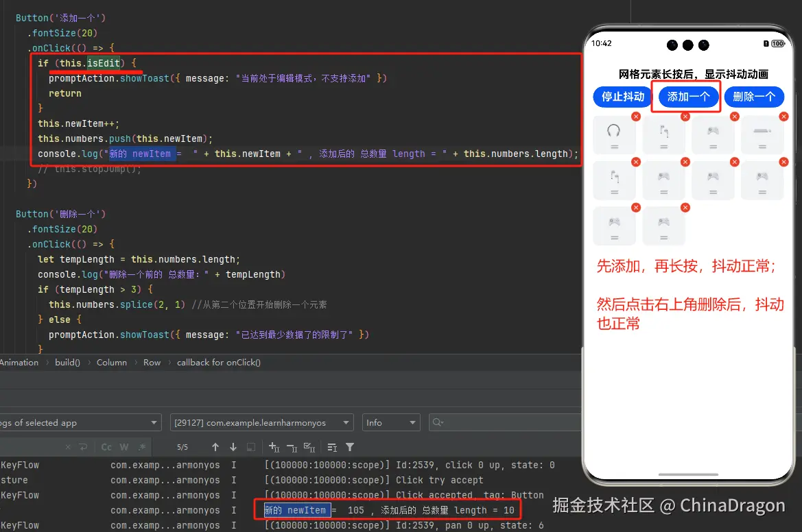
Task: Click the previous occurrence up arrow
Action: click(215, 446)
